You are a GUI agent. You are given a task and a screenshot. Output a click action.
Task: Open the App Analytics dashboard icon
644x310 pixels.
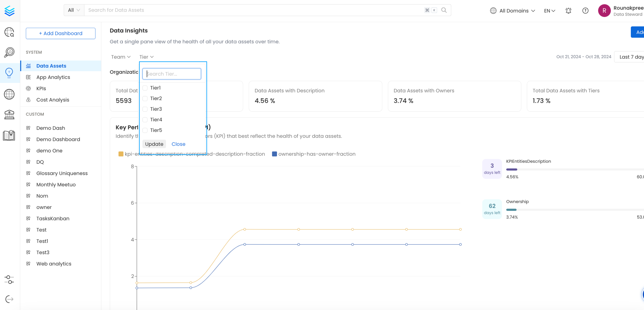pos(29,77)
